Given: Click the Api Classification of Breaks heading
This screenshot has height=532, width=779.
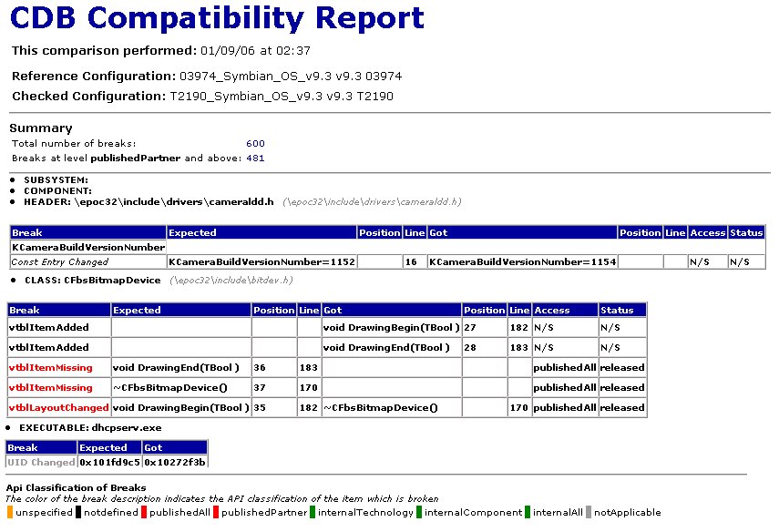Looking at the screenshot, I should (x=76, y=487).
